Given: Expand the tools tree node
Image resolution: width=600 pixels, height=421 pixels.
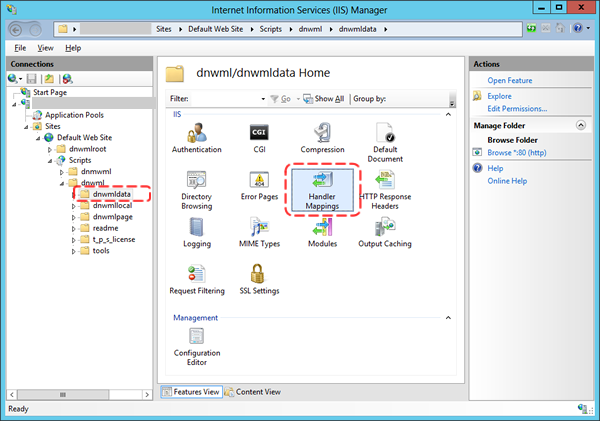Looking at the screenshot, I should (73, 251).
